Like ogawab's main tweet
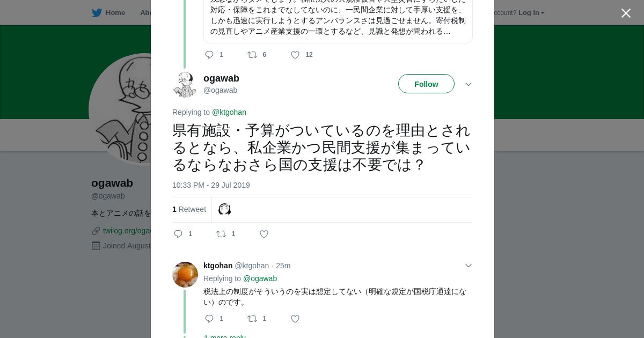Image resolution: width=644 pixels, height=338 pixels. tap(264, 234)
